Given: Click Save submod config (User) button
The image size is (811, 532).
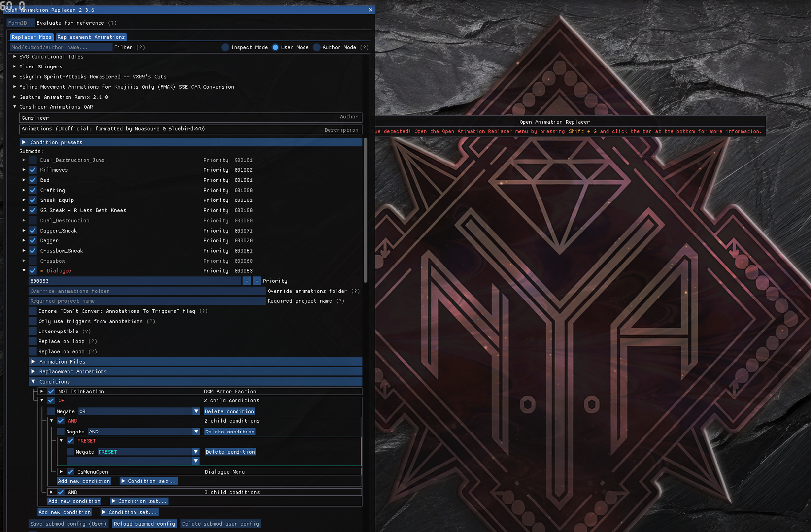Looking at the screenshot, I should pyautogui.click(x=68, y=524).
